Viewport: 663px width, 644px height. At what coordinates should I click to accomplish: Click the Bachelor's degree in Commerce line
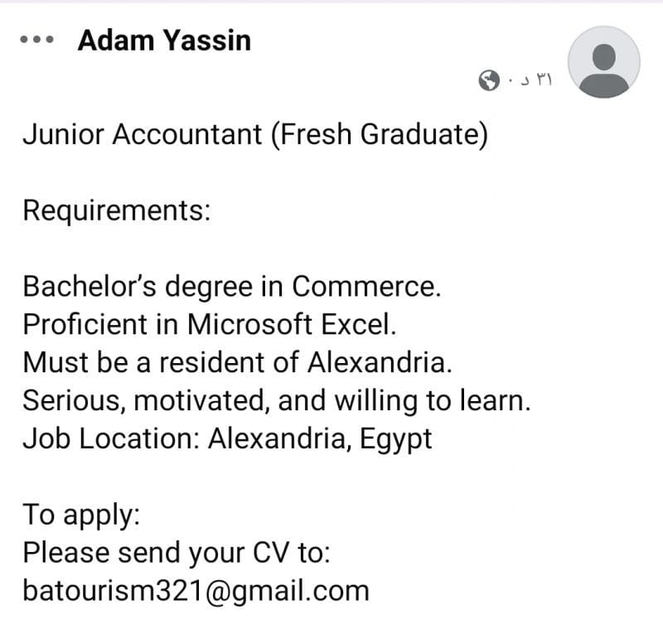click(x=232, y=287)
